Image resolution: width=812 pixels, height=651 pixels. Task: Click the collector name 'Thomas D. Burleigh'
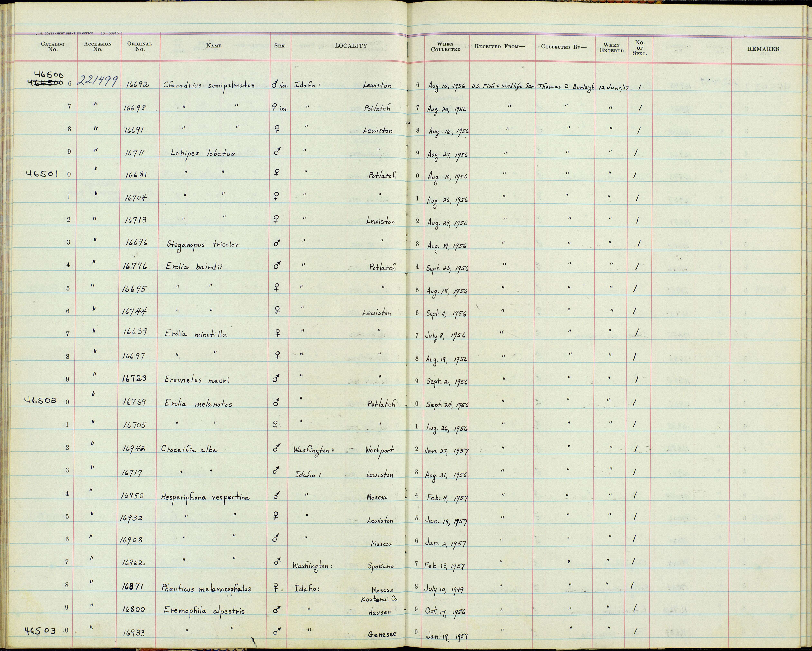click(x=566, y=87)
